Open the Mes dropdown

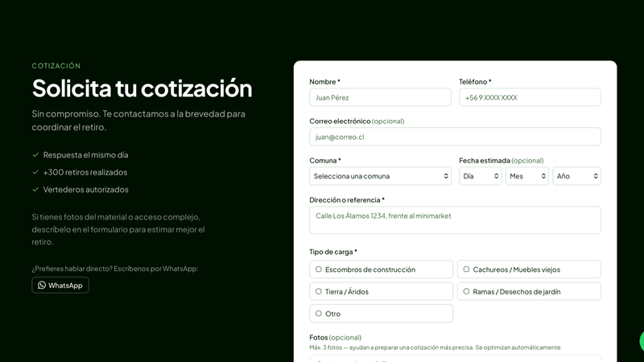click(x=527, y=176)
